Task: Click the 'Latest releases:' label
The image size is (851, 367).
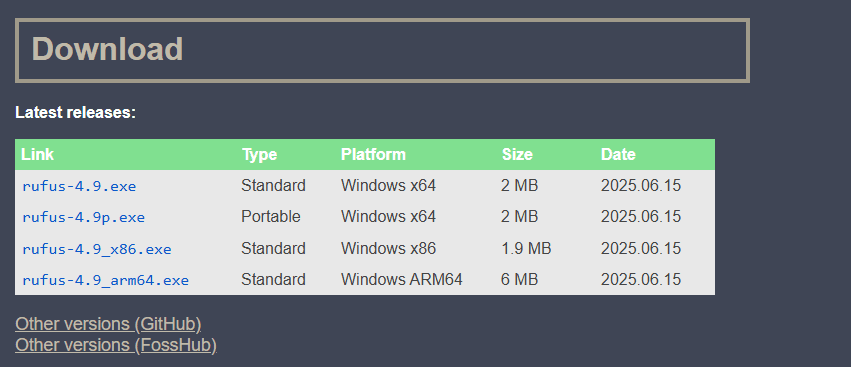Action: (75, 112)
